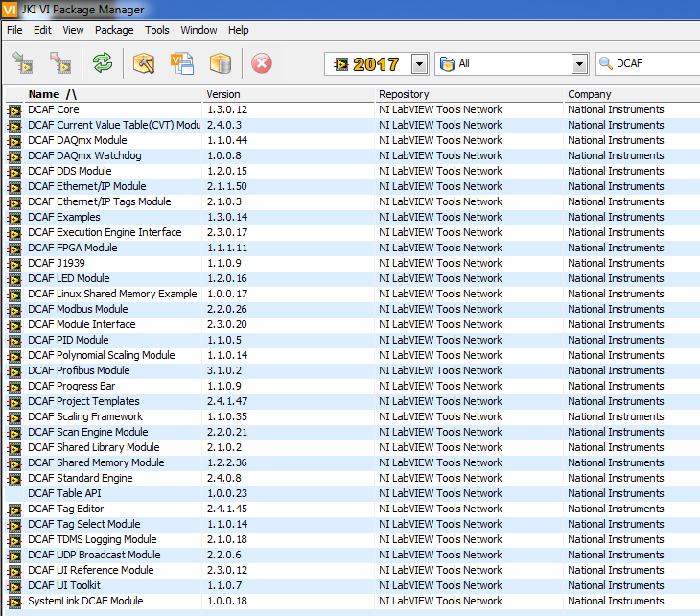Select the DCAF Tag Editor package

point(65,509)
